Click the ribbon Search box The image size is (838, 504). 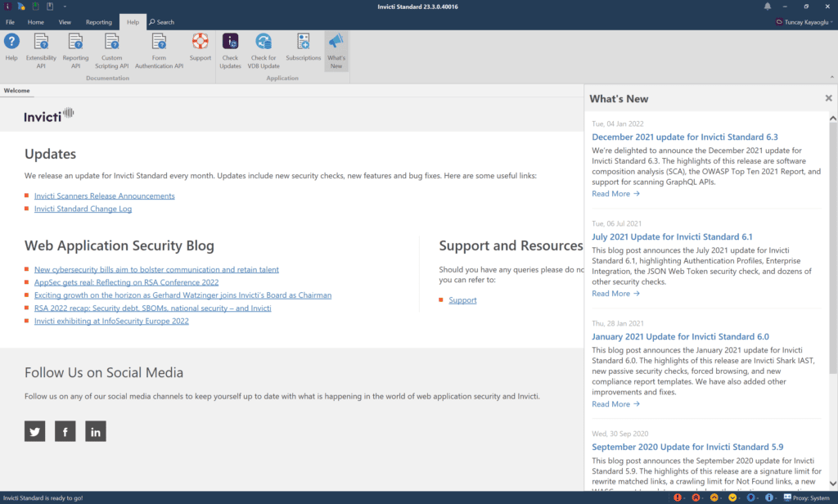pyautogui.click(x=161, y=22)
